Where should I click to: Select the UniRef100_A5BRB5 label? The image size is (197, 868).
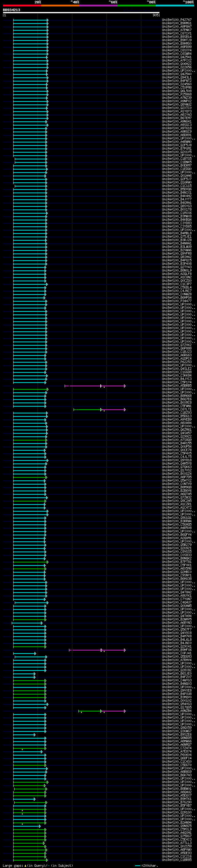[x=177, y=386]
